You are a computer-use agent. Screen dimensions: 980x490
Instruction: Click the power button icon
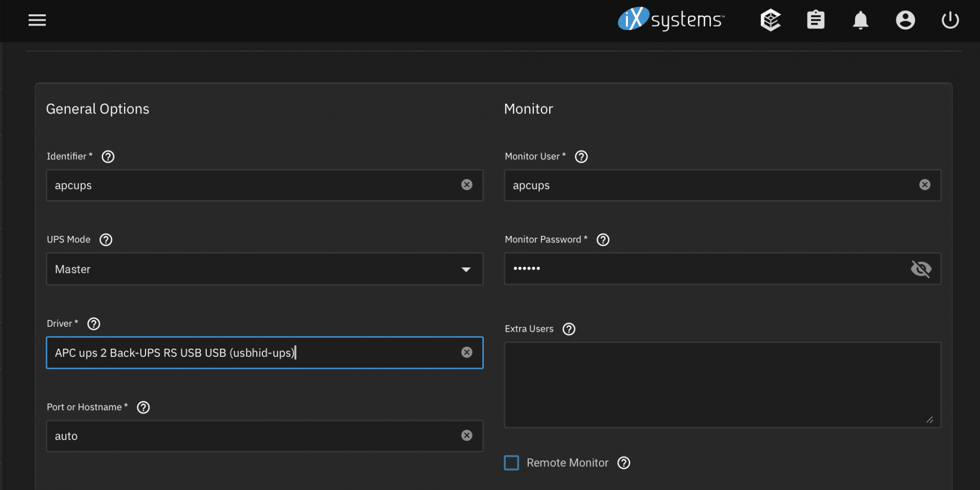950,20
